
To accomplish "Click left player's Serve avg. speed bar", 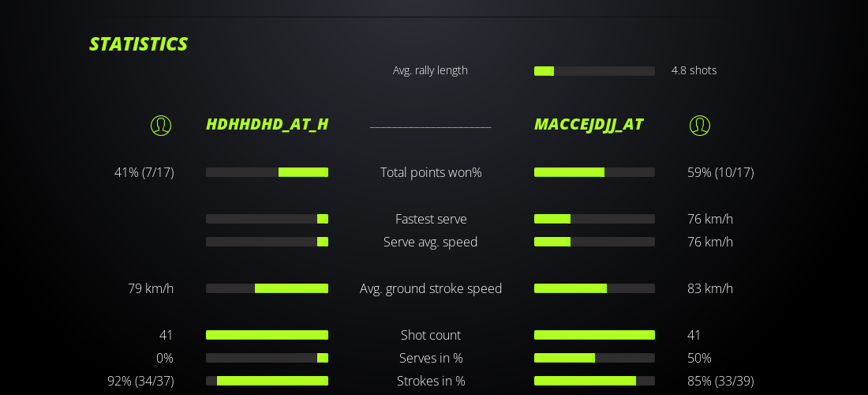I will (267, 242).
